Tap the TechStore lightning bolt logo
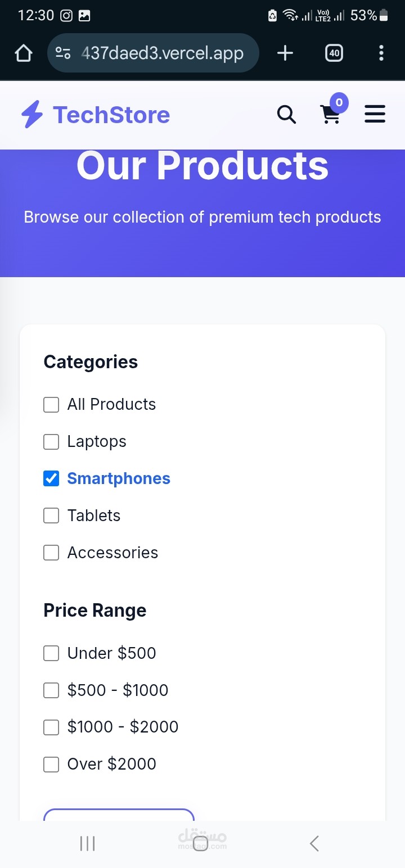Image resolution: width=405 pixels, height=868 pixels. click(32, 115)
